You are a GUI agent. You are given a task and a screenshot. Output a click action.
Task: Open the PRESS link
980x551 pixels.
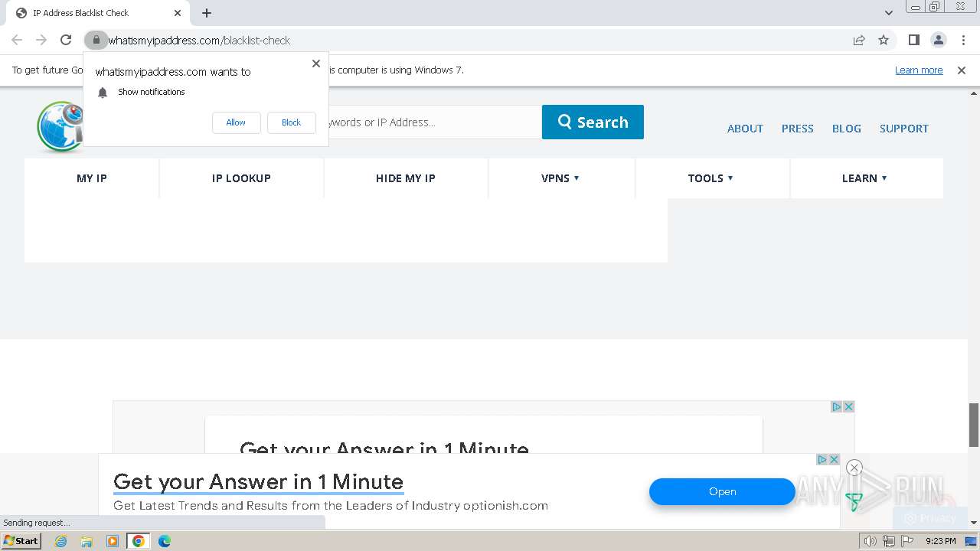(x=797, y=129)
